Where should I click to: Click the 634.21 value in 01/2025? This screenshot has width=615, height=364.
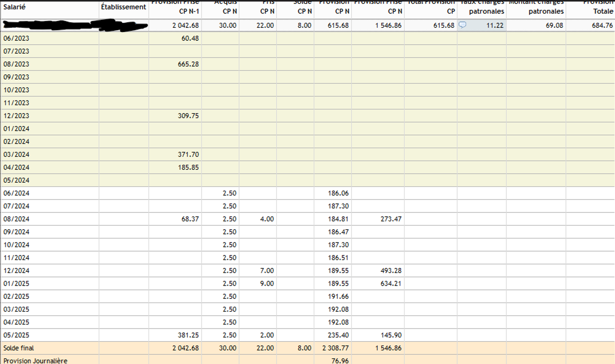pyautogui.click(x=391, y=283)
